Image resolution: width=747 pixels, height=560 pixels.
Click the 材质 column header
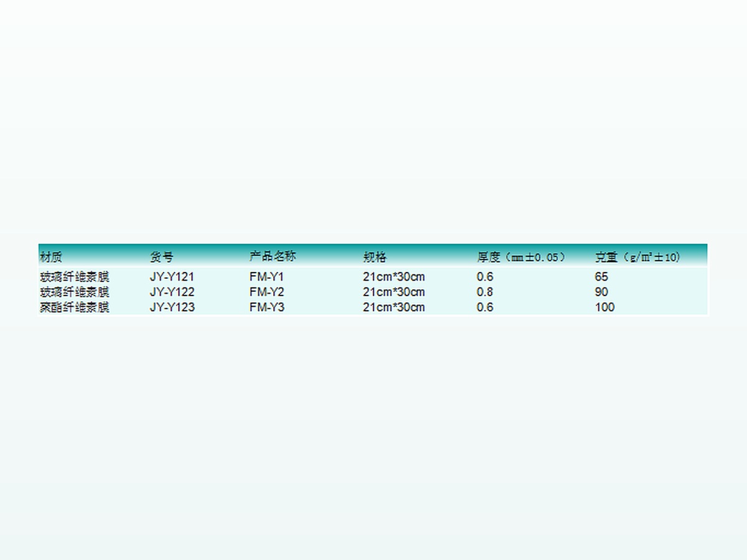51,256
